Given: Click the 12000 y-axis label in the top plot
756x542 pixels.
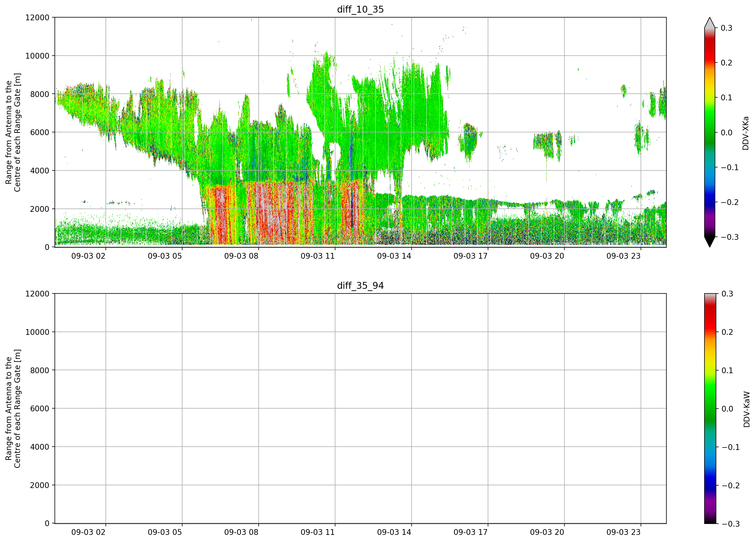Looking at the screenshot, I should pos(37,17).
